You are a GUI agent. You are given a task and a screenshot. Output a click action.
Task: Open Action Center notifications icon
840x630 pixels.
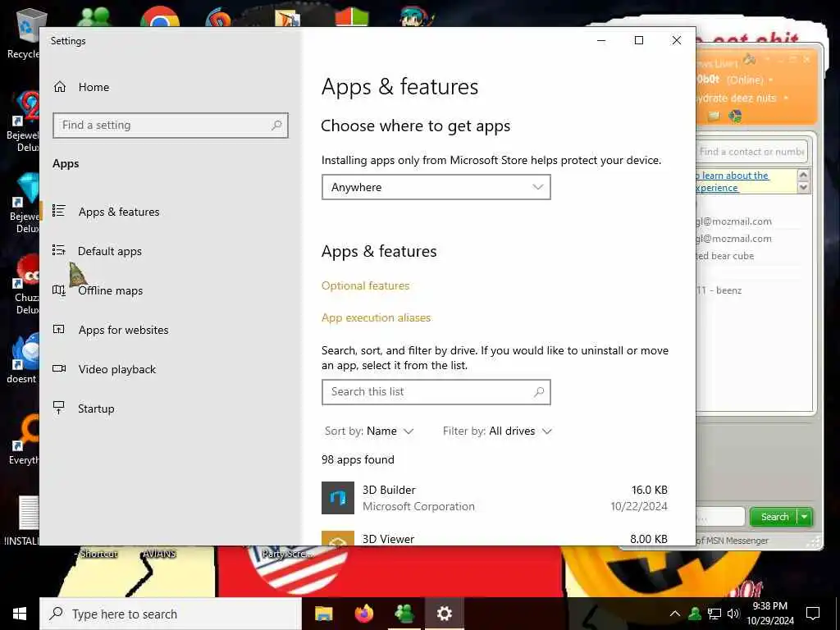813,614
